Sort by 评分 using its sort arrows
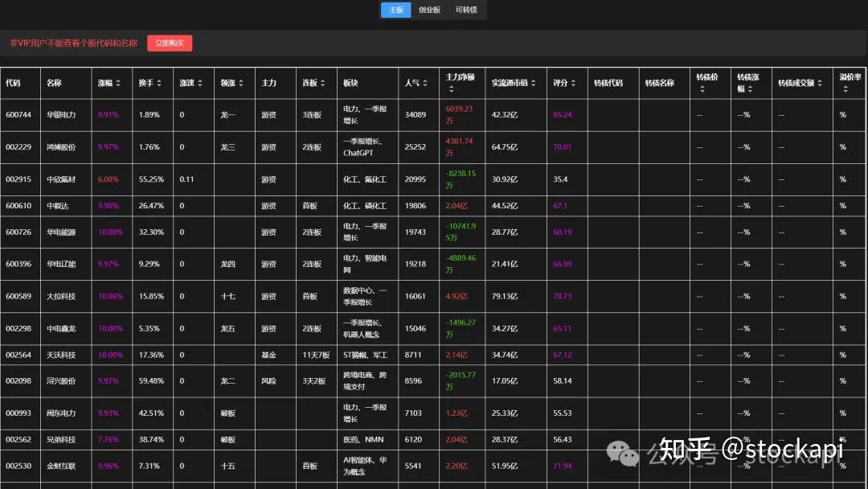Image resolution: width=868 pixels, height=489 pixels. coord(574,83)
